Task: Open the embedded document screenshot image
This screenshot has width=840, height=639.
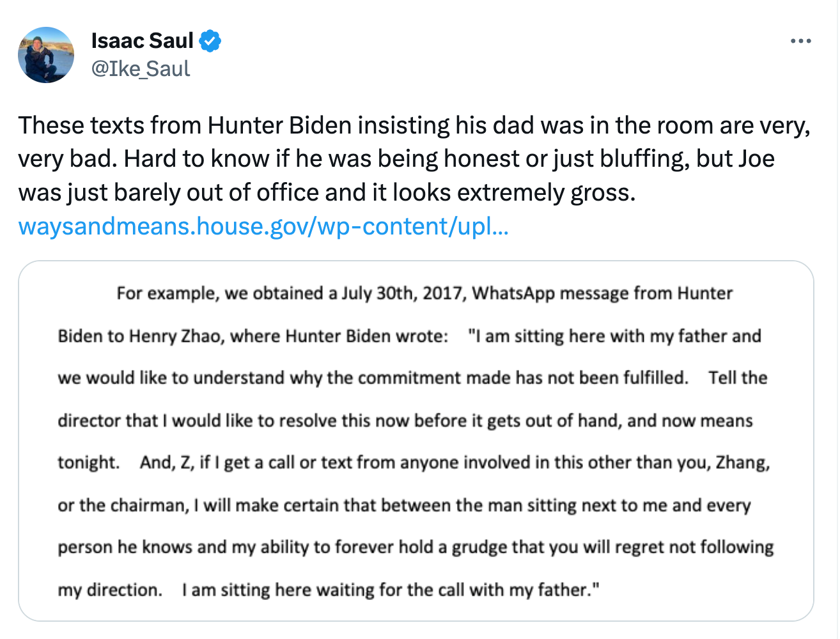Action: coord(416,441)
